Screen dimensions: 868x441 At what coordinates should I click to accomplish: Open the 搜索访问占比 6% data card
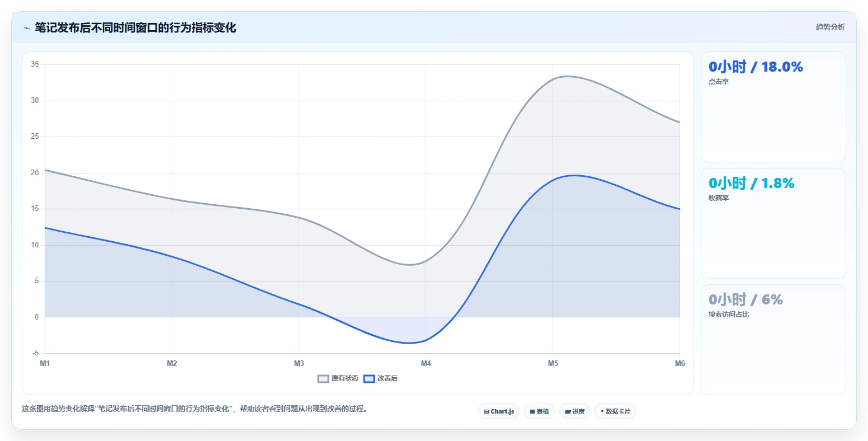[x=773, y=340]
